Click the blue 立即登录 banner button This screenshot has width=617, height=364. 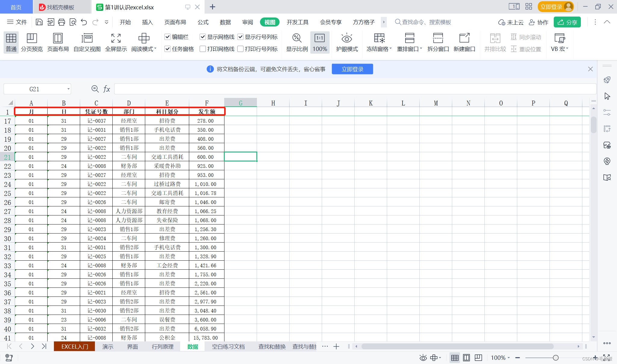pos(352,69)
